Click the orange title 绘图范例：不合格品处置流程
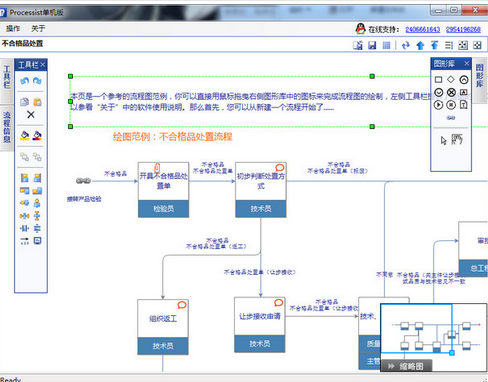This screenshot has width=488, height=382. pyautogui.click(x=172, y=137)
